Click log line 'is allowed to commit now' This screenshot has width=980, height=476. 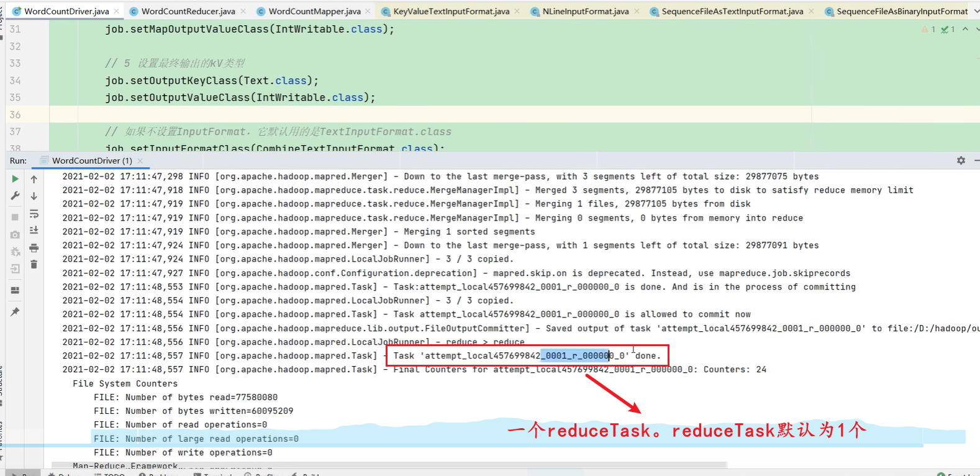click(x=406, y=314)
